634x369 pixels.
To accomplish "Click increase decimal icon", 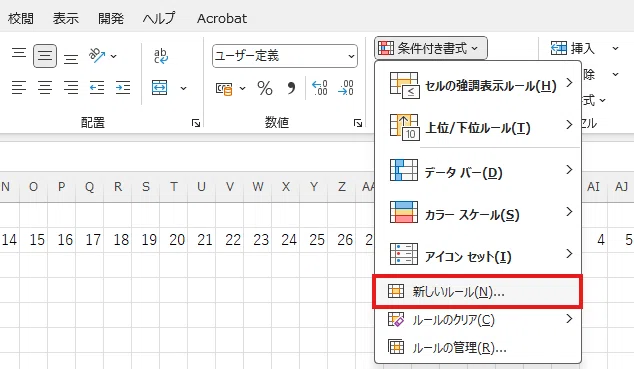I will pyautogui.click(x=319, y=88).
